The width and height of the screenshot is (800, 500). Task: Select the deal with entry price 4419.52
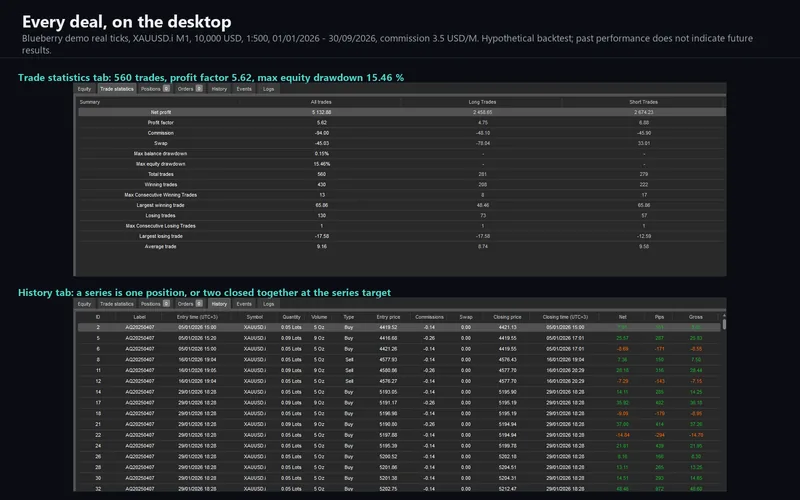[399, 328]
